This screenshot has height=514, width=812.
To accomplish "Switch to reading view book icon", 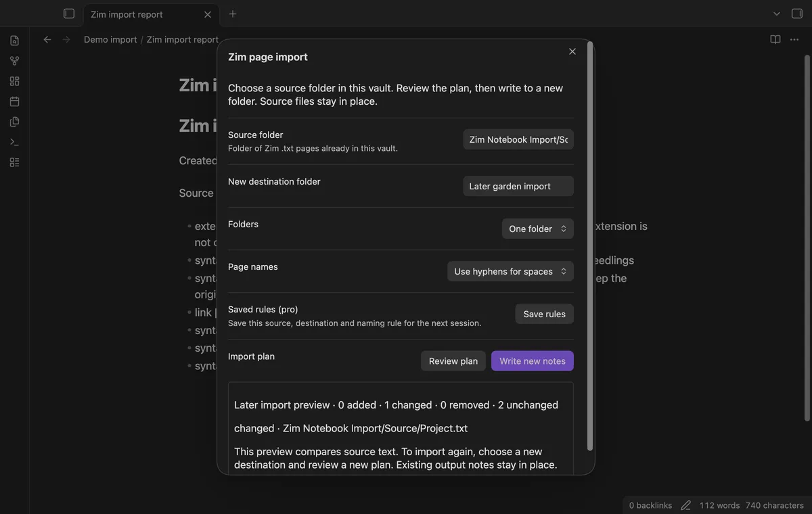I will pos(775,39).
